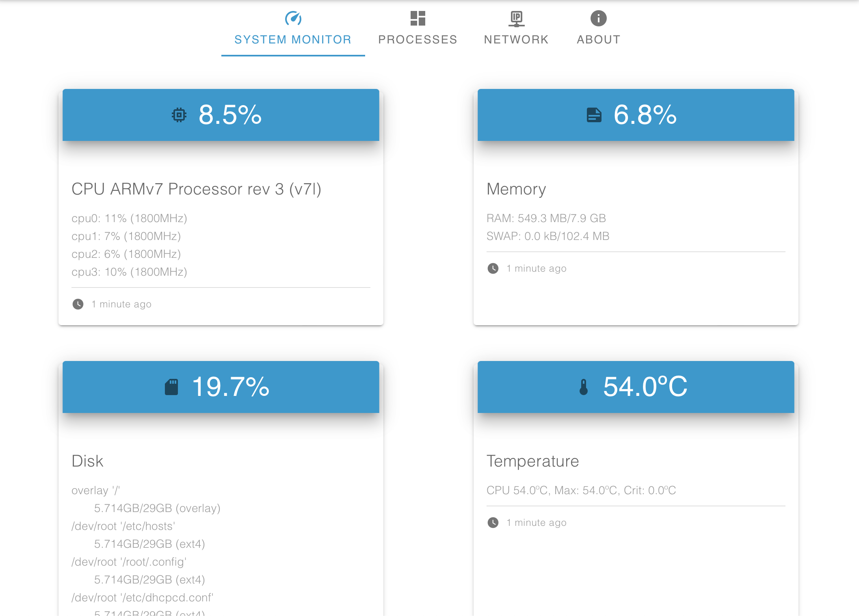Open the IP network icon above Network
This screenshot has width=859, height=616.
516,18
